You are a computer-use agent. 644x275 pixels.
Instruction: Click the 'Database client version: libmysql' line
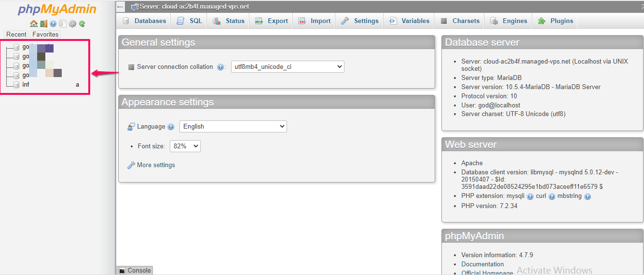click(539, 172)
